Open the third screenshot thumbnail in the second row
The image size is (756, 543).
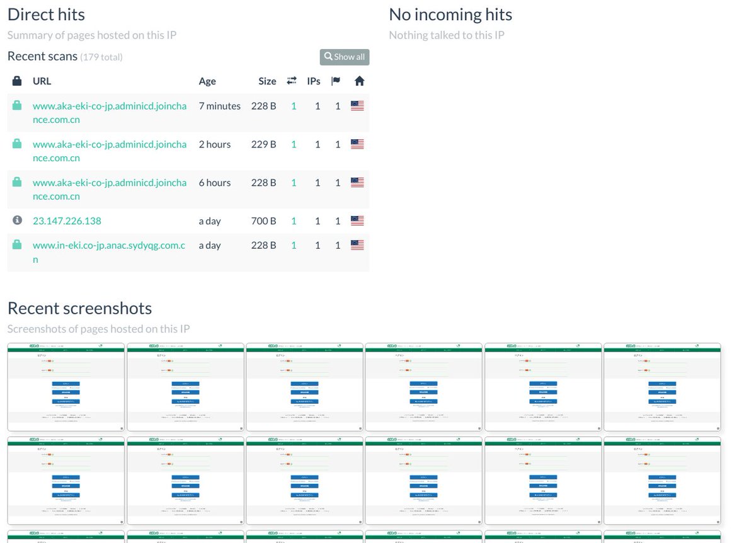pyautogui.click(x=304, y=481)
